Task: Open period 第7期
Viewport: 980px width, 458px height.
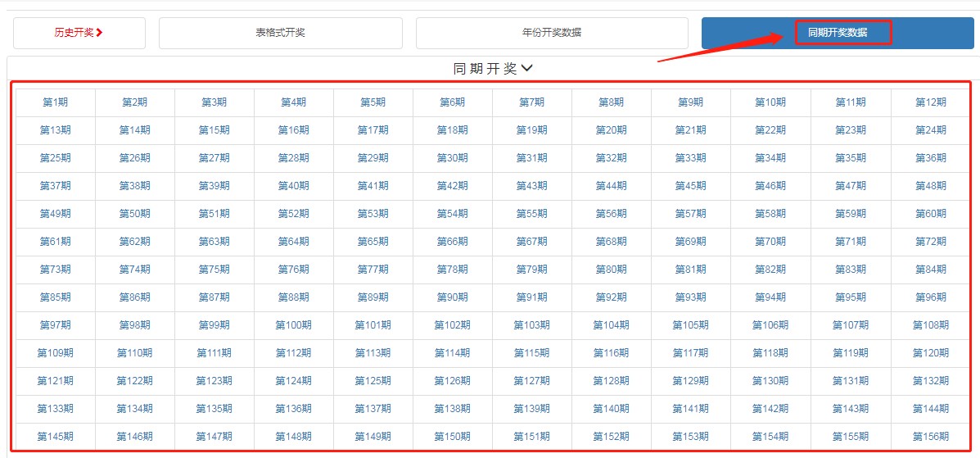Action: coord(532,102)
